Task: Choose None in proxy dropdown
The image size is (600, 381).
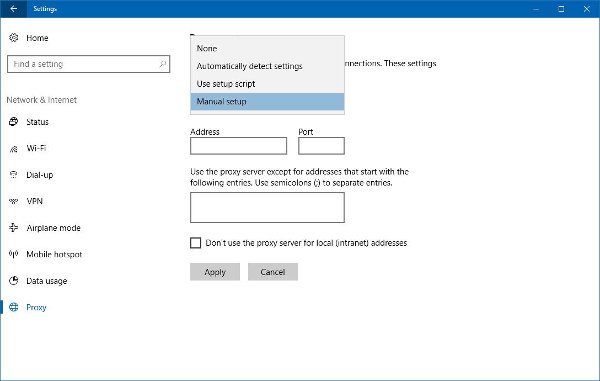Action: pyautogui.click(x=267, y=49)
